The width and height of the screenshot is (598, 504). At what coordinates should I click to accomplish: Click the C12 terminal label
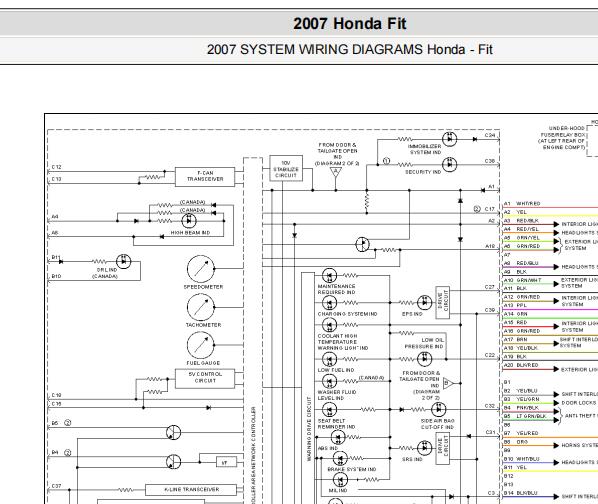point(56,167)
